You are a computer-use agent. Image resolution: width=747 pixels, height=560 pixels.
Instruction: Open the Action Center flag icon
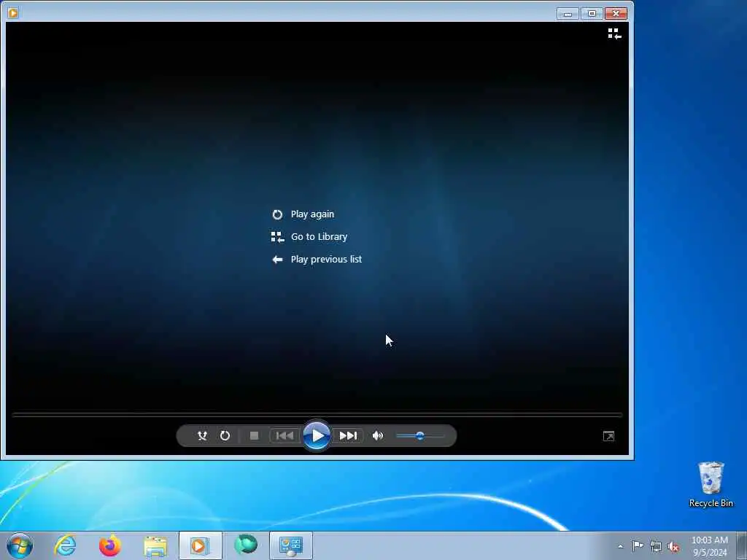coord(638,545)
